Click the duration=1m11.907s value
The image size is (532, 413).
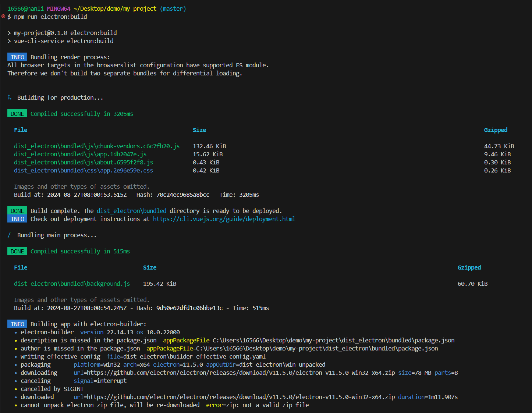(x=428, y=397)
